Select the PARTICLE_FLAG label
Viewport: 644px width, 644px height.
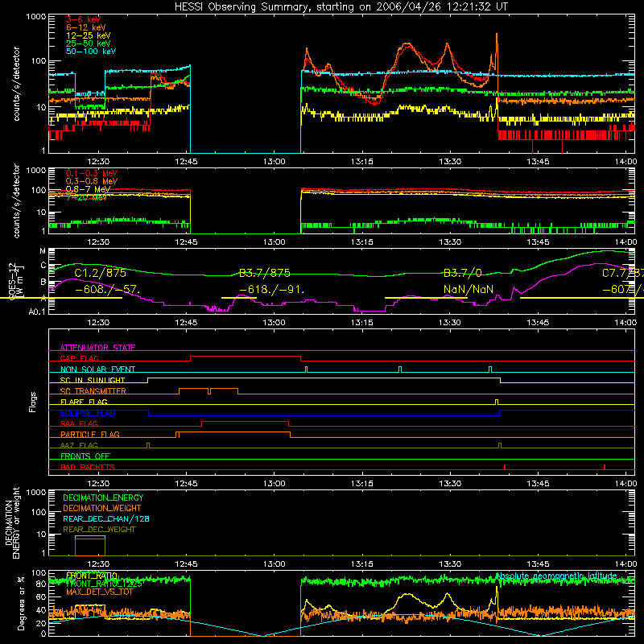click(x=90, y=435)
